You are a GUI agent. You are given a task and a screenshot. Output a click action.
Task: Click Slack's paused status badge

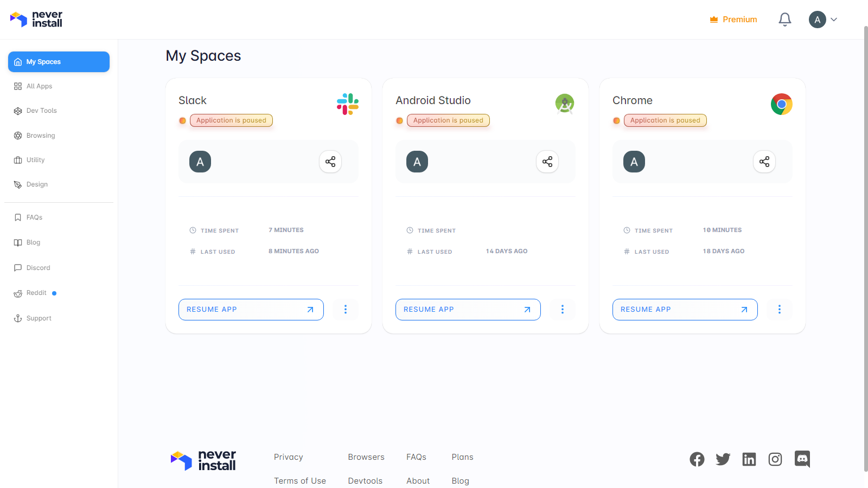(x=231, y=120)
